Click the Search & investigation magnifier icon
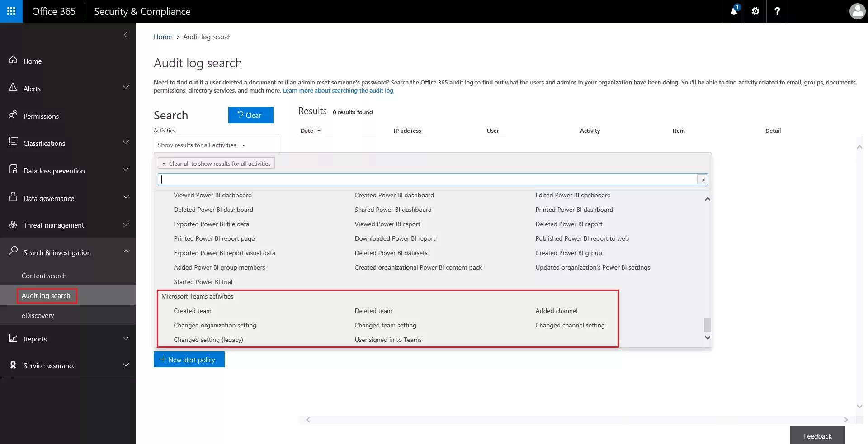 tap(13, 251)
